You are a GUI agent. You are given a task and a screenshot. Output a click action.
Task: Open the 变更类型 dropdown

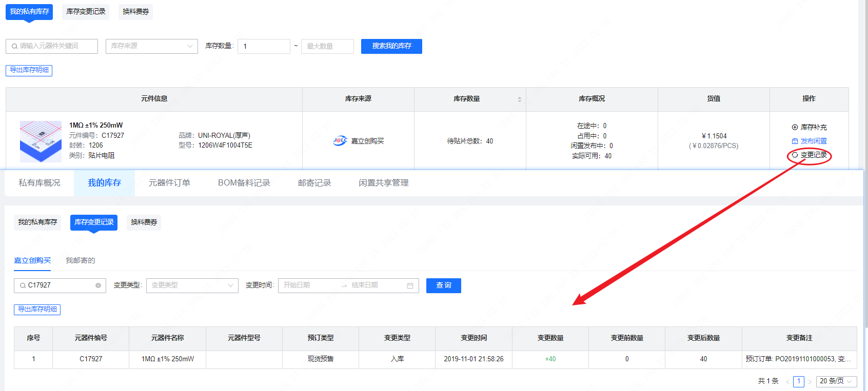pos(192,285)
